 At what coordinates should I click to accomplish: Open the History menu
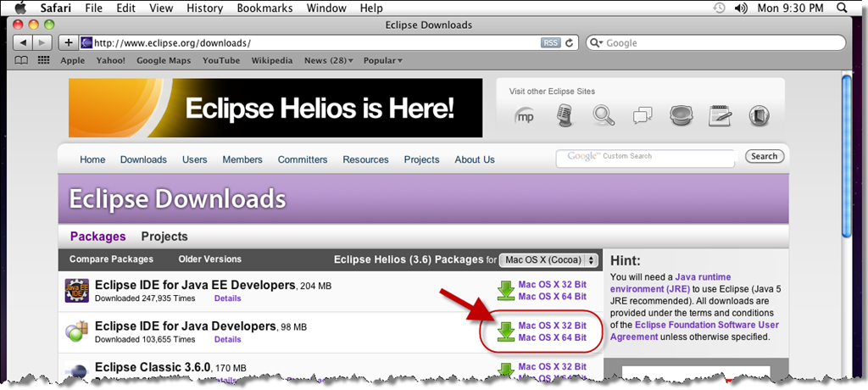pos(205,8)
